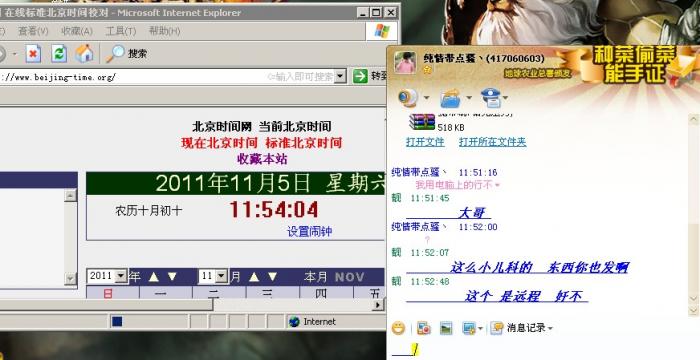Go to IE Home page icon
Image resolution: width=700 pixels, height=360 pixels.
[84, 54]
